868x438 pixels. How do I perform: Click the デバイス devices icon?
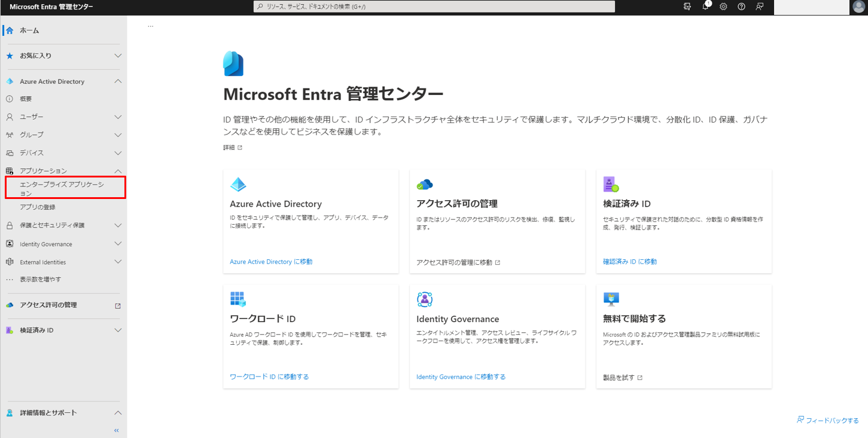pos(10,153)
